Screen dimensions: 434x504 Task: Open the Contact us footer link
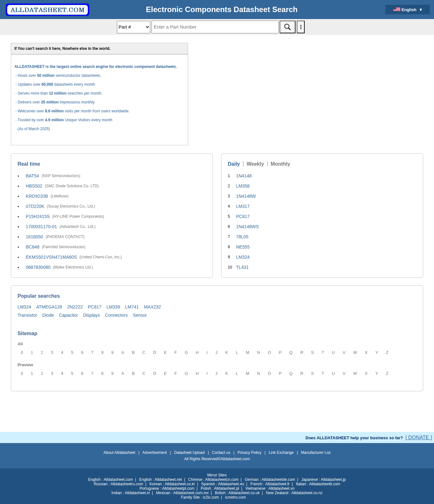[x=221, y=453]
